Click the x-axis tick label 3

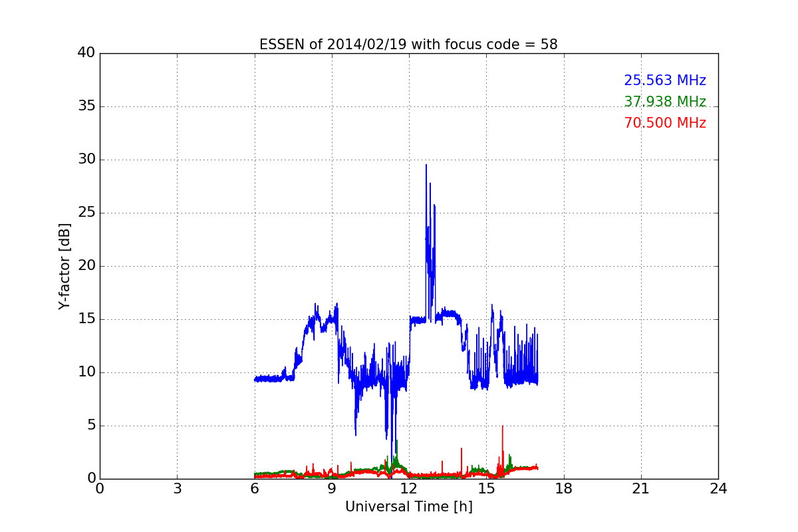tap(177, 489)
